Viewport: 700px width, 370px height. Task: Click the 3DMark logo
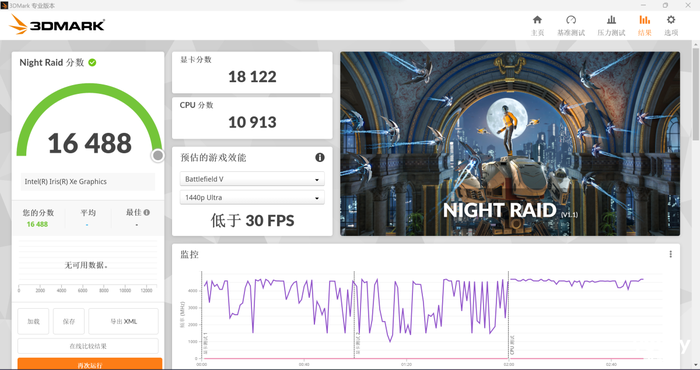(57, 25)
